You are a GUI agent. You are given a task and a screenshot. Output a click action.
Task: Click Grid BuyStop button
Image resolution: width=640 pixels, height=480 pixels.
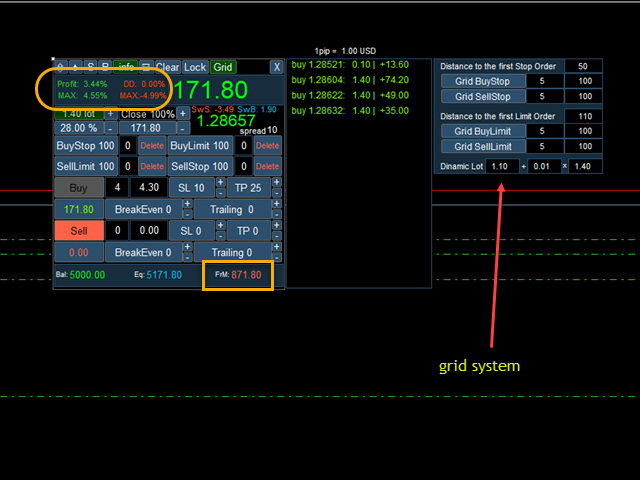[x=483, y=81]
